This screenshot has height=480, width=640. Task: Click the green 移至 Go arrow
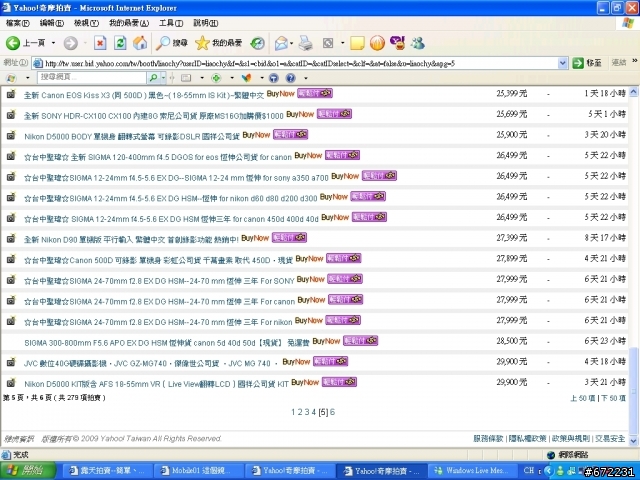point(587,63)
